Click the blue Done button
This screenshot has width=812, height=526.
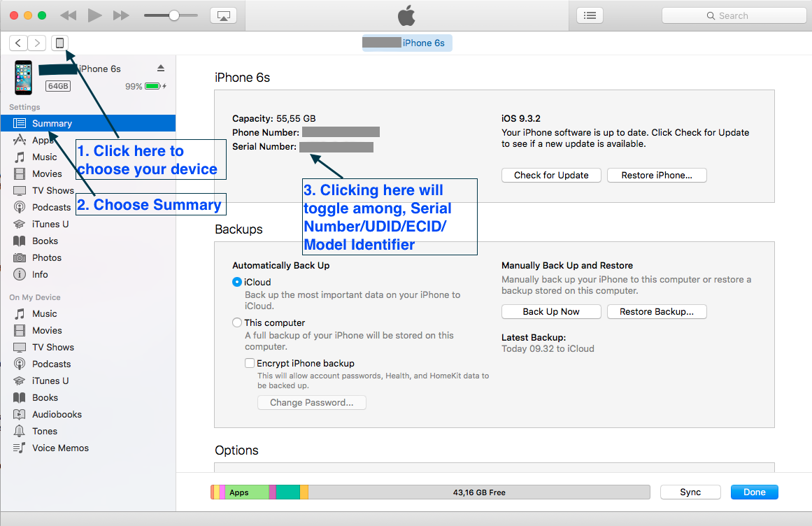(x=755, y=492)
